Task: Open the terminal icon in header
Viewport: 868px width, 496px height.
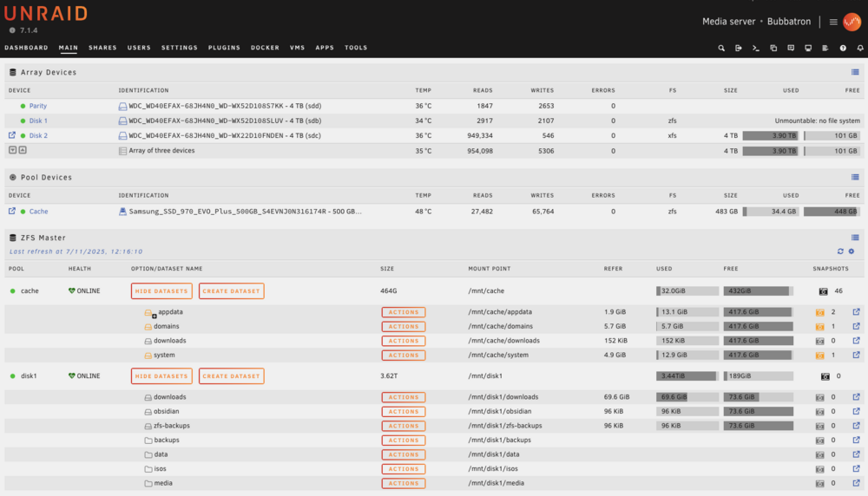Action: [x=756, y=48]
